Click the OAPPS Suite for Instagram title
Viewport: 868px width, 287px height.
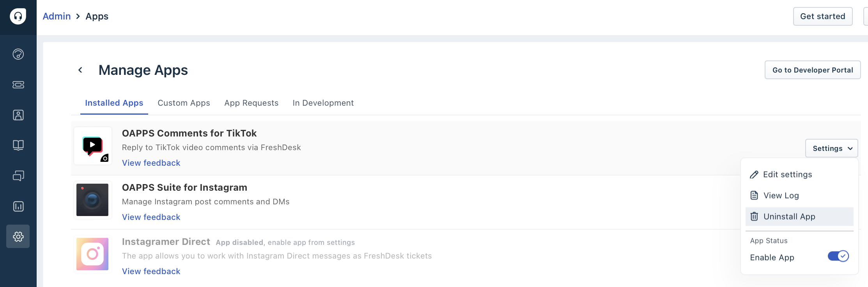coord(184,188)
